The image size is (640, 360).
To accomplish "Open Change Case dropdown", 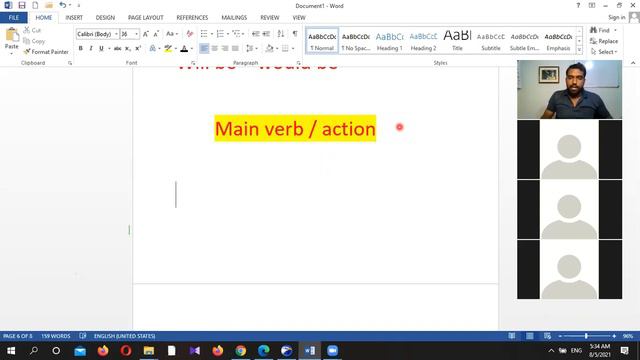I will click(172, 34).
